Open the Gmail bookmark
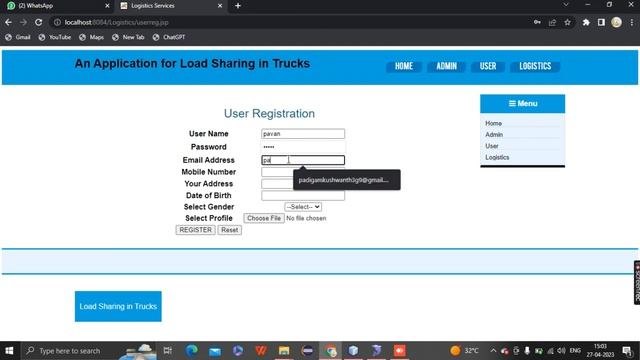 pyautogui.click(x=18, y=37)
